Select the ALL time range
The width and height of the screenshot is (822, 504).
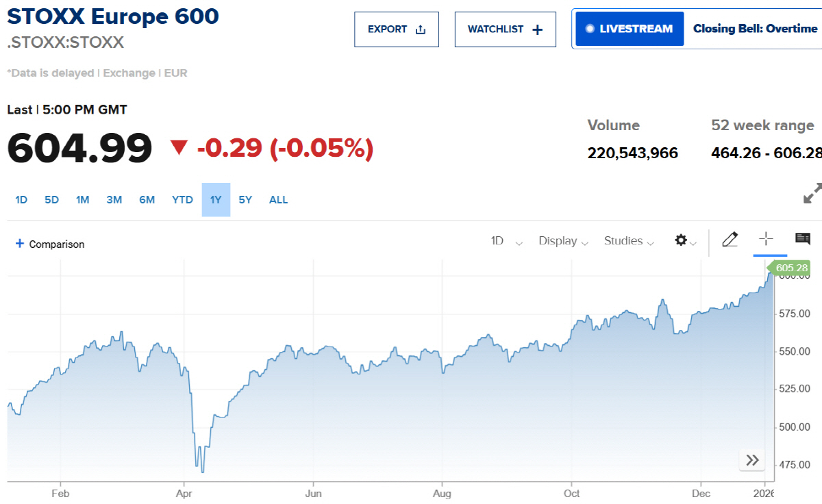click(278, 199)
